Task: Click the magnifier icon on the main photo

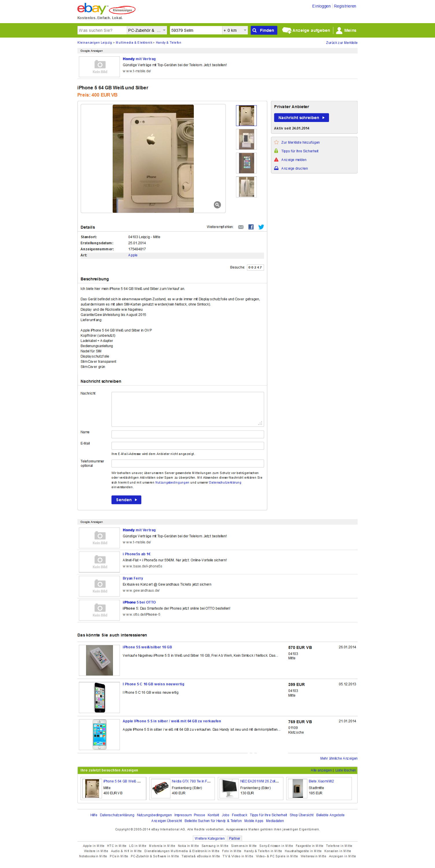Action: [218, 205]
